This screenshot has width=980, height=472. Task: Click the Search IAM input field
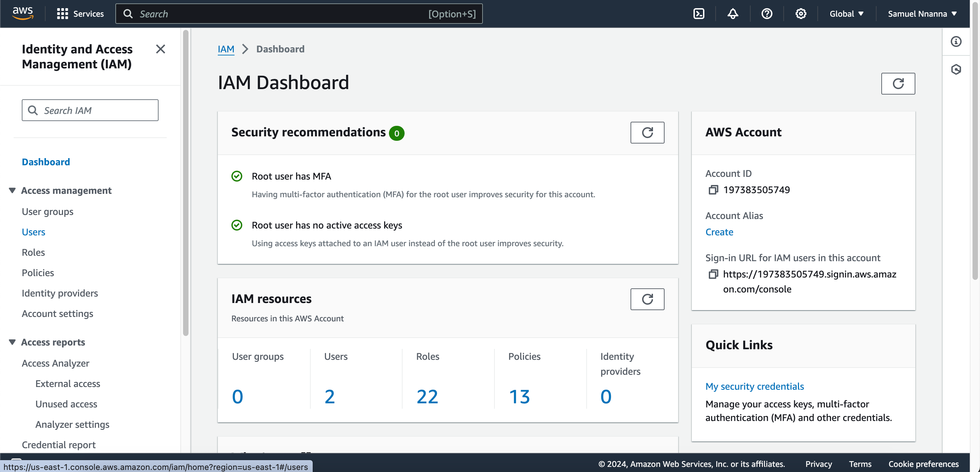[x=90, y=110]
